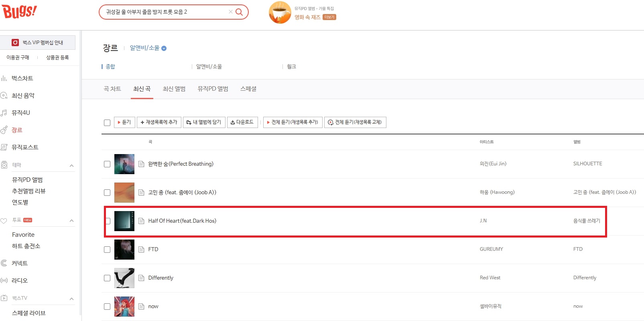The width and height of the screenshot is (644, 321).
Task: Click the 듣기 play button
Action: tap(124, 122)
